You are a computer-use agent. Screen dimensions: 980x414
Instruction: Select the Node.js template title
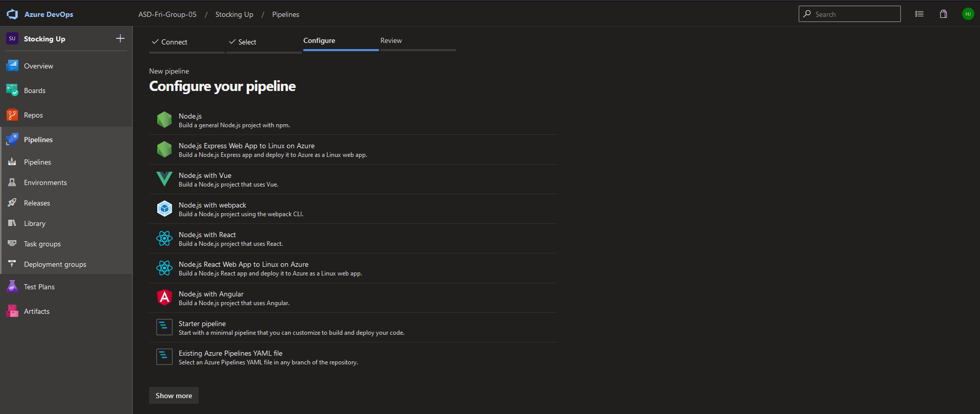pos(190,116)
